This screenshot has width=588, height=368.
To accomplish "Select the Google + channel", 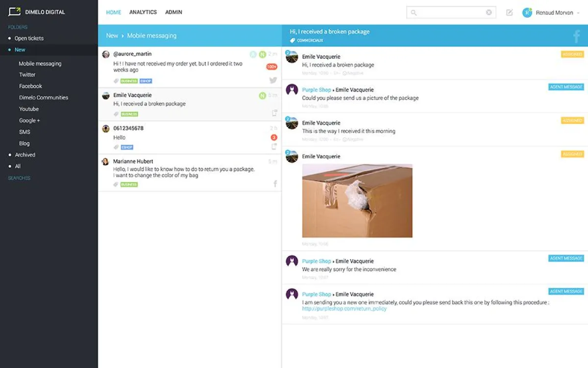I will click(x=30, y=120).
